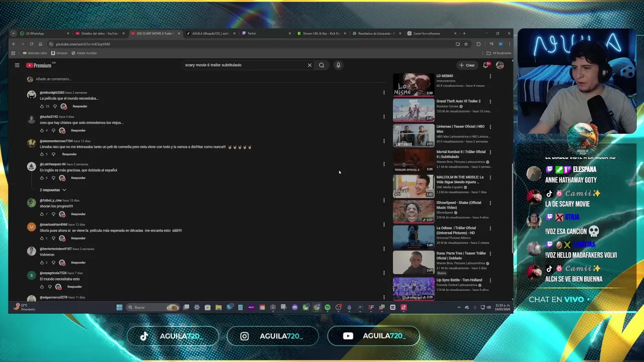Start voice search with microphone

pos(338,65)
